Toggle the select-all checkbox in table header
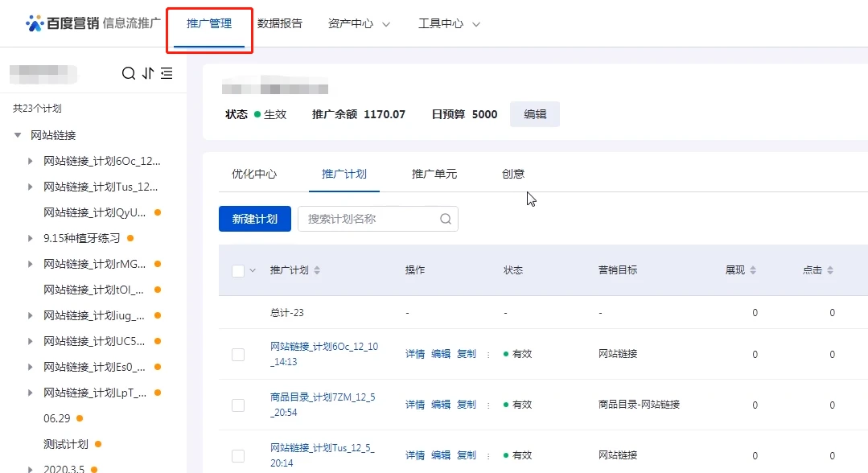The height and width of the screenshot is (473, 868). [238, 271]
